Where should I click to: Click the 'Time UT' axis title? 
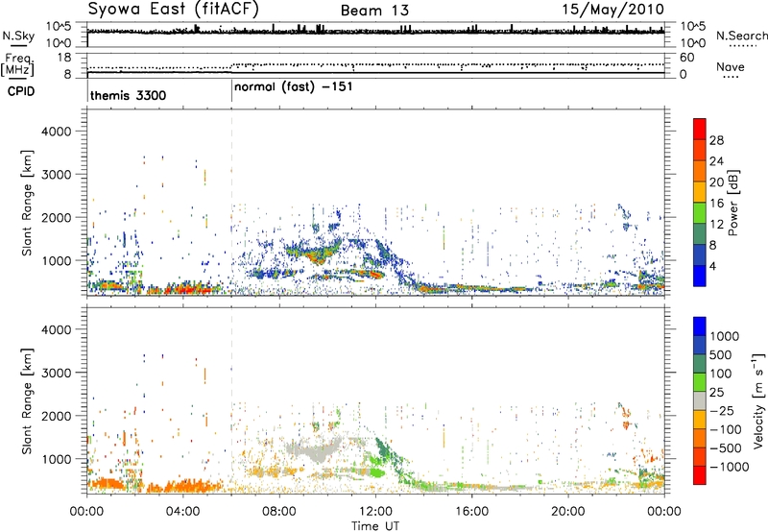[375, 526]
